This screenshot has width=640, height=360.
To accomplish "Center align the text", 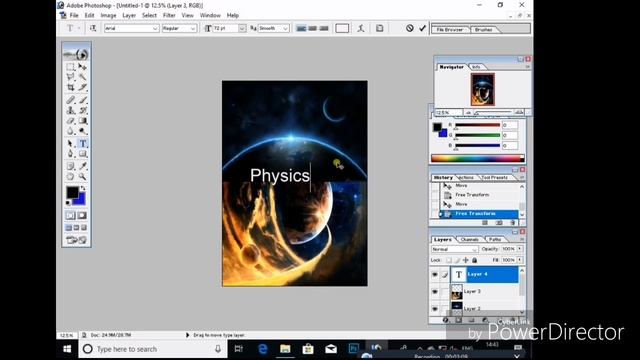I will point(313,28).
